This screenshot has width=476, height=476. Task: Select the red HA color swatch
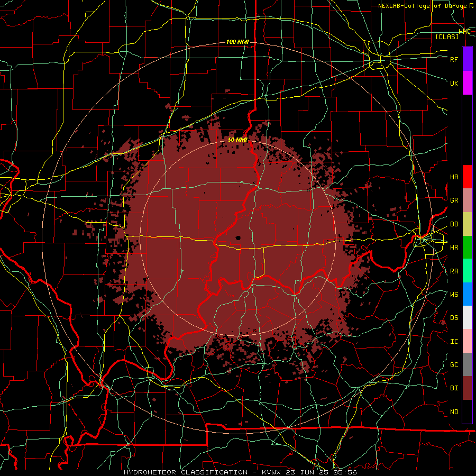coord(467,177)
